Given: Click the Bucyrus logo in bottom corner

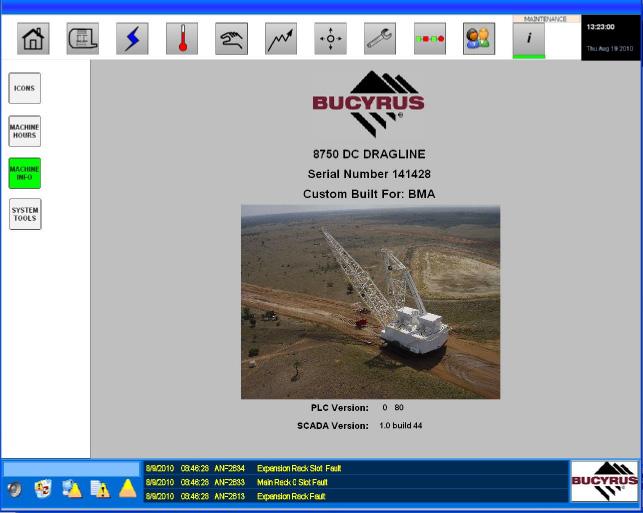Looking at the screenshot, I should (605, 481).
